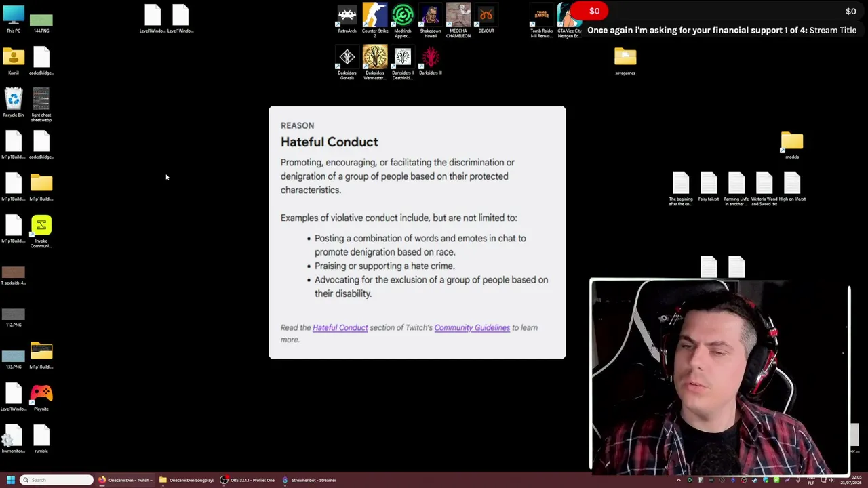Open the 112.PNG image file
868x488 pixels.
click(14, 317)
